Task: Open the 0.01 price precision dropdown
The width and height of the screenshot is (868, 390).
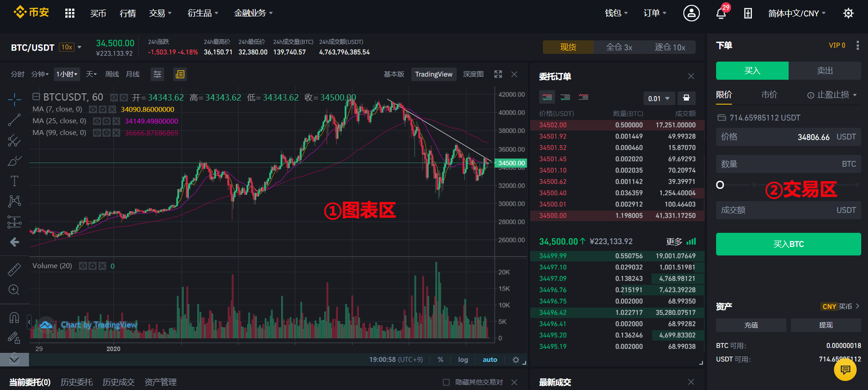Action: [x=659, y=98]
